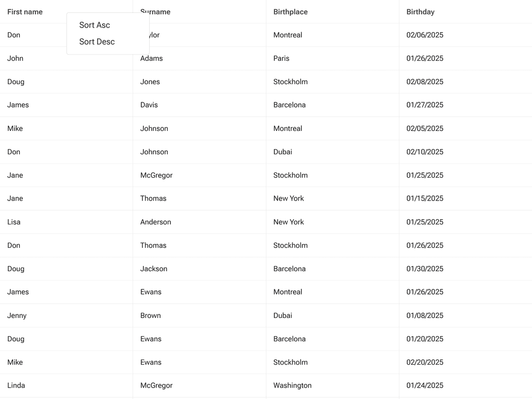Click the birthday cell 02/10/2025

tap(425, 152)
